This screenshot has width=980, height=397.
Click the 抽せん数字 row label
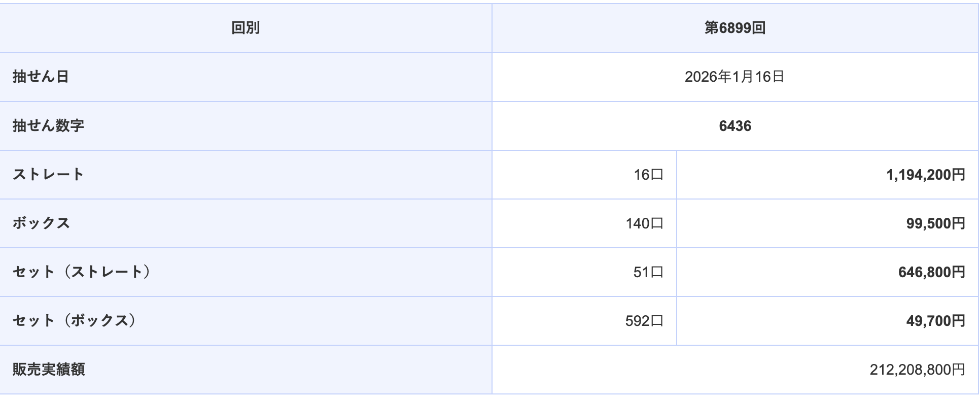48,125
